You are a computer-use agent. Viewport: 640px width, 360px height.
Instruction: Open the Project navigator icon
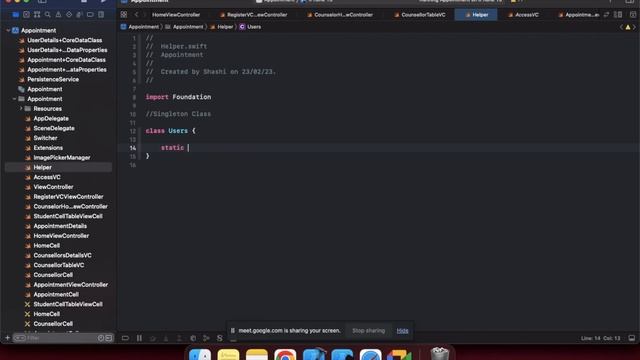(16, 15)
